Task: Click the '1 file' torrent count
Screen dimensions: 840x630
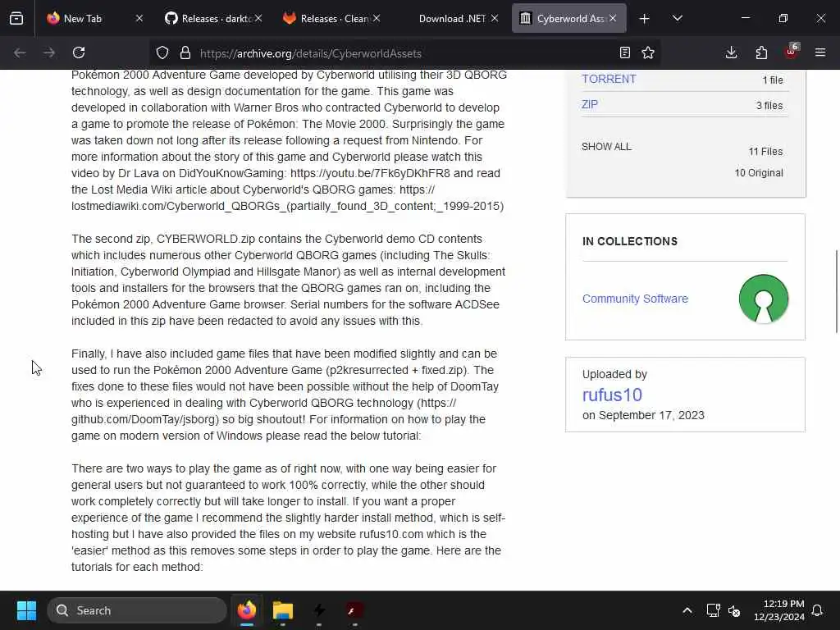Action: [x=773, y=80]
